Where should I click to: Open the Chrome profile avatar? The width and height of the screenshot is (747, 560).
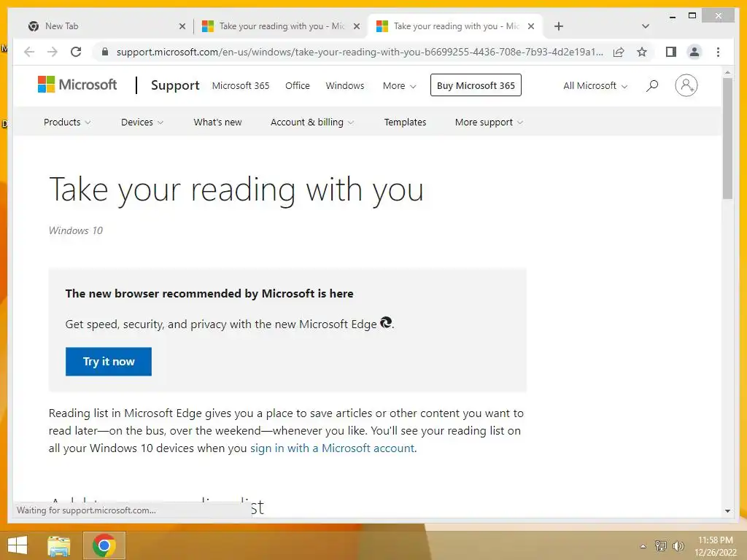[694, 52]
